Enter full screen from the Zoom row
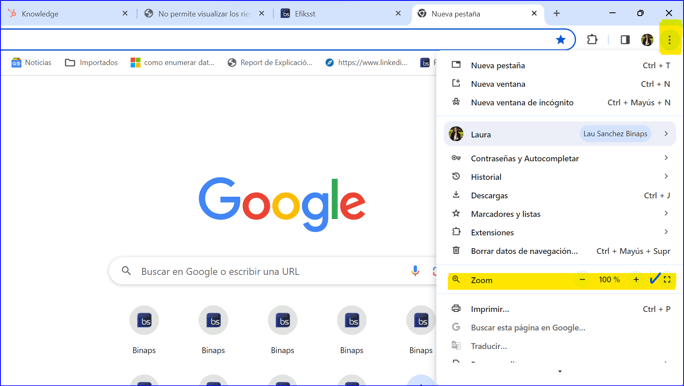Screen dimensions: 684x386 coord(667,280)
